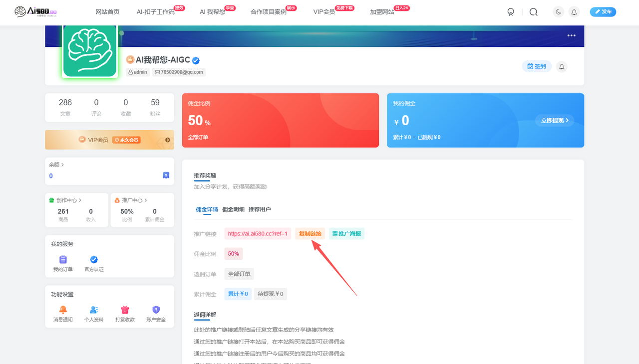
Task: Click the 全部订单 all orders filter
Action: click(x=239, y=274)
